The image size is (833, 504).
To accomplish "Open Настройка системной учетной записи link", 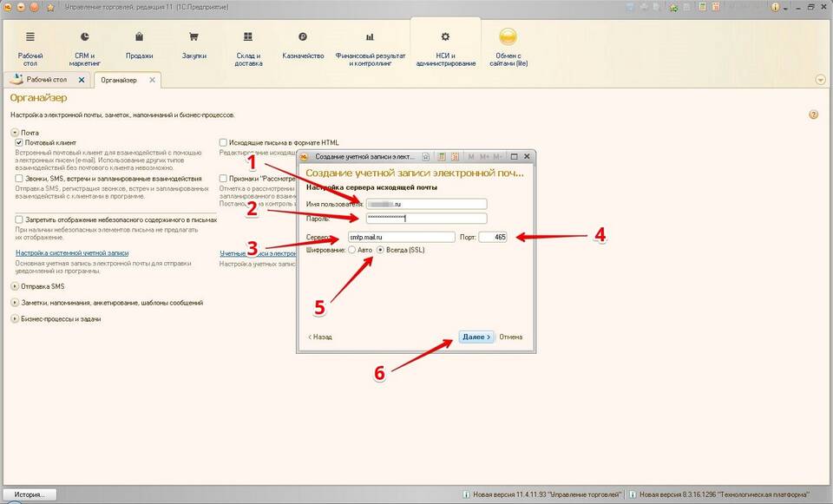I will 71,253.
